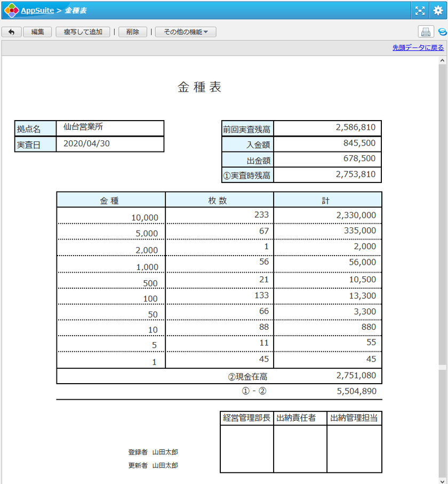The image size is (448, 484).
Task: Select the 2,751,080 cash balance value
Action: [356, 376]
